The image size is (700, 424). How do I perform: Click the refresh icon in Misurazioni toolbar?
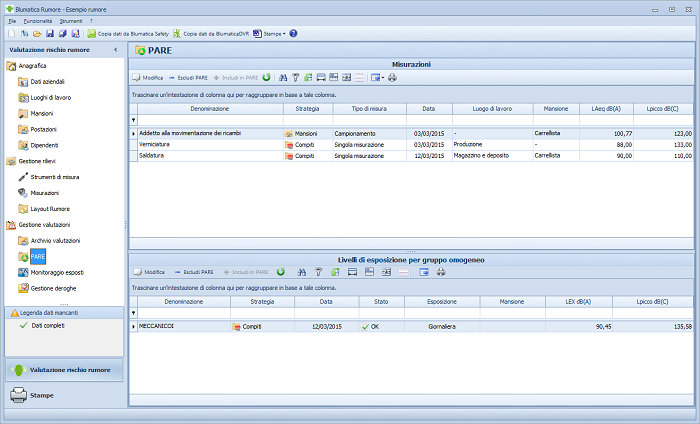click(267, 77)
